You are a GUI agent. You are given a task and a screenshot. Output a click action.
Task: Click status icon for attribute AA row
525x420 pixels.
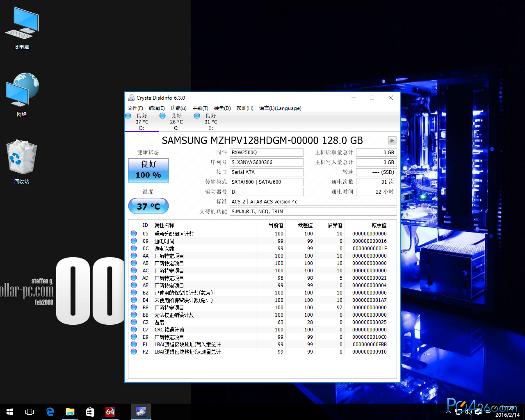click(x=134, y=256)
